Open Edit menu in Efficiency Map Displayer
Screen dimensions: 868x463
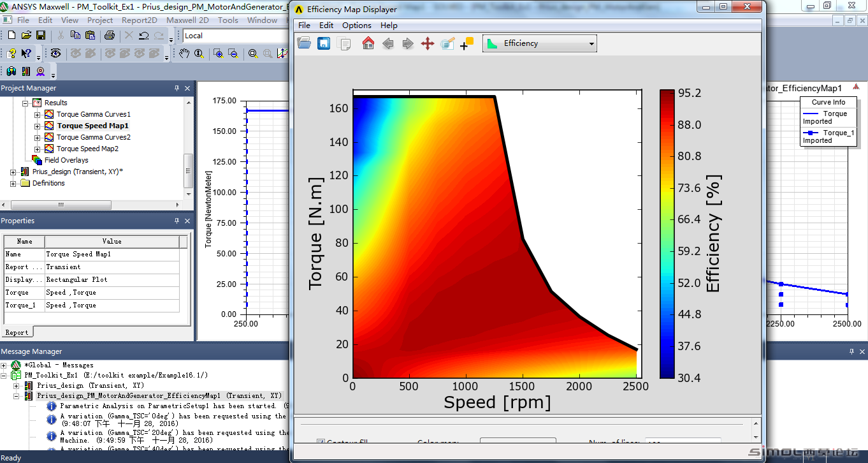326,26
